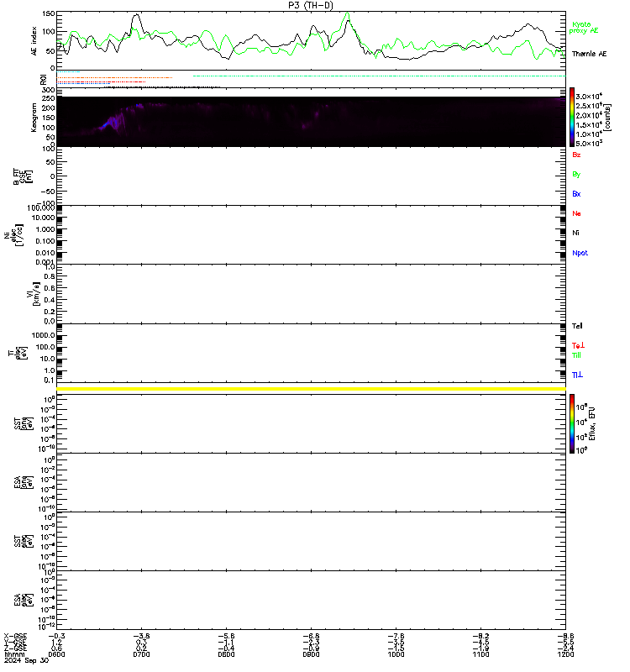The image size is (630, 672).
Task: Click the Ti elec [eV] axis label
Action: [x=18, y=353]
